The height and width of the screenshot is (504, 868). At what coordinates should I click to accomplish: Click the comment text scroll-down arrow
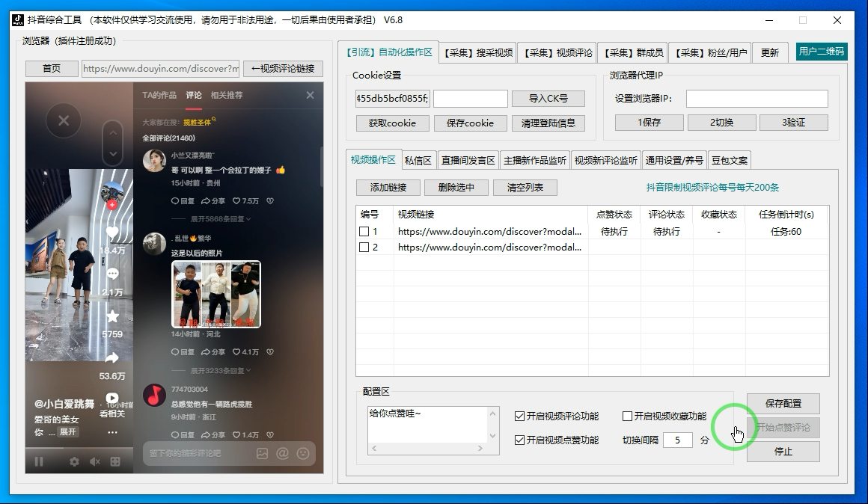(x=492, y=436)
